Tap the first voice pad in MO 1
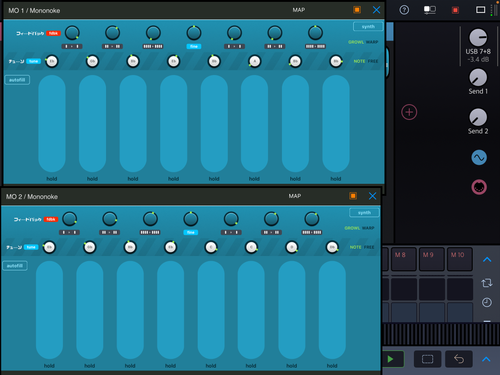The width and height of the screenshot is (500, 375). click(52, 123)
